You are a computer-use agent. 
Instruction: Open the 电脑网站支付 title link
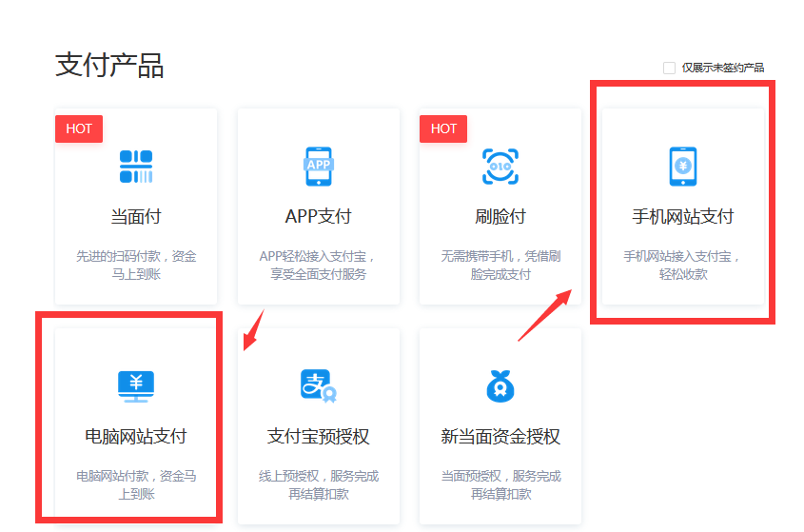pos(136,437)
